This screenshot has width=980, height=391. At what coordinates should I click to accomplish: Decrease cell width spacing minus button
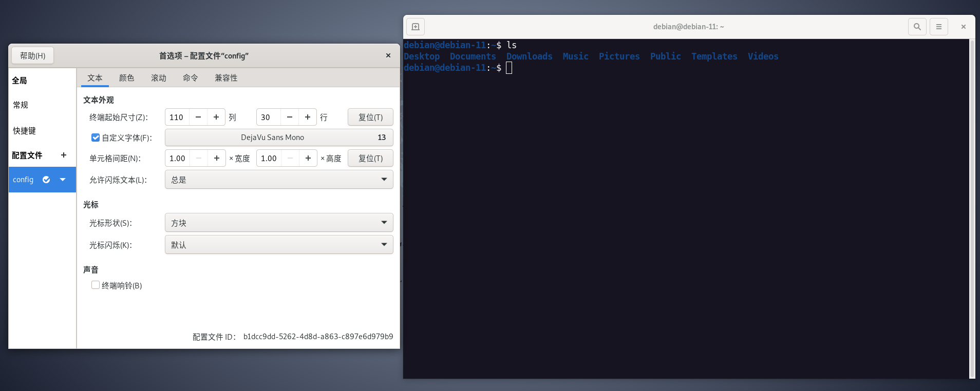click(x=199, y=158)
